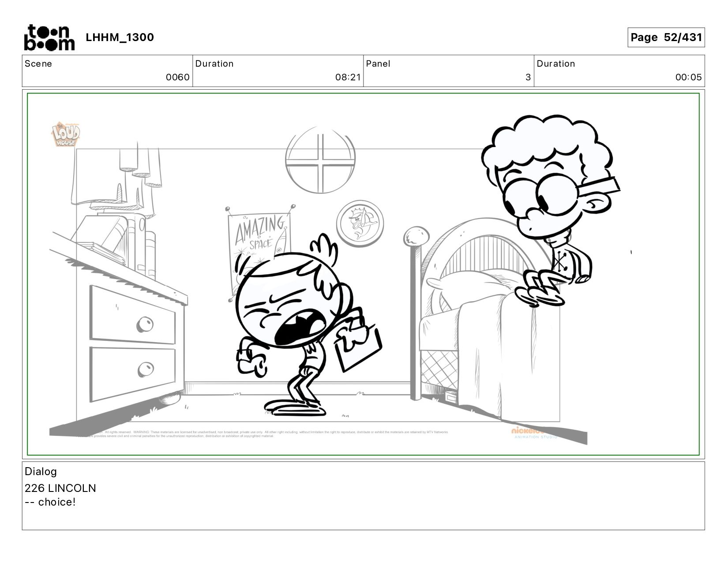Click the storyboard panel drawing
The height and width of the screenshot is (563, 728).
click(x=363, y=274)
